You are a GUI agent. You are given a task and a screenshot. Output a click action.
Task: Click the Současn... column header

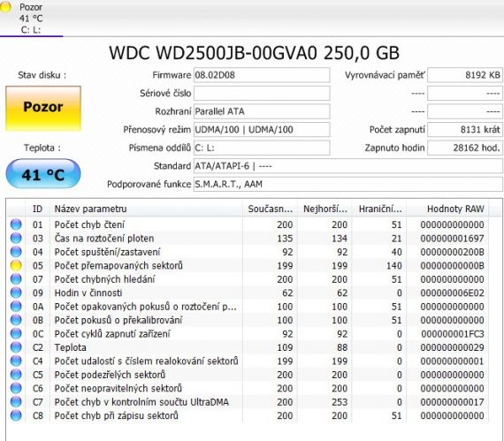tap(270, 209)
